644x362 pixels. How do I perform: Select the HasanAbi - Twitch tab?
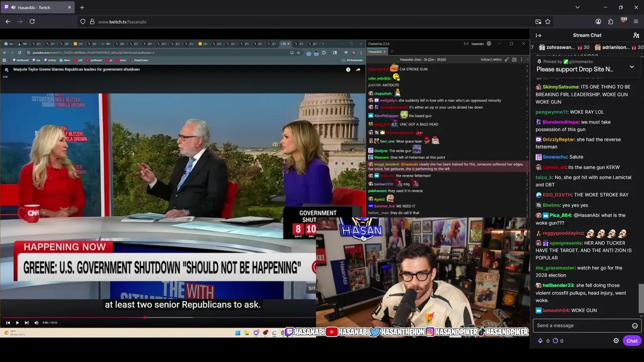tap(38, 8)
